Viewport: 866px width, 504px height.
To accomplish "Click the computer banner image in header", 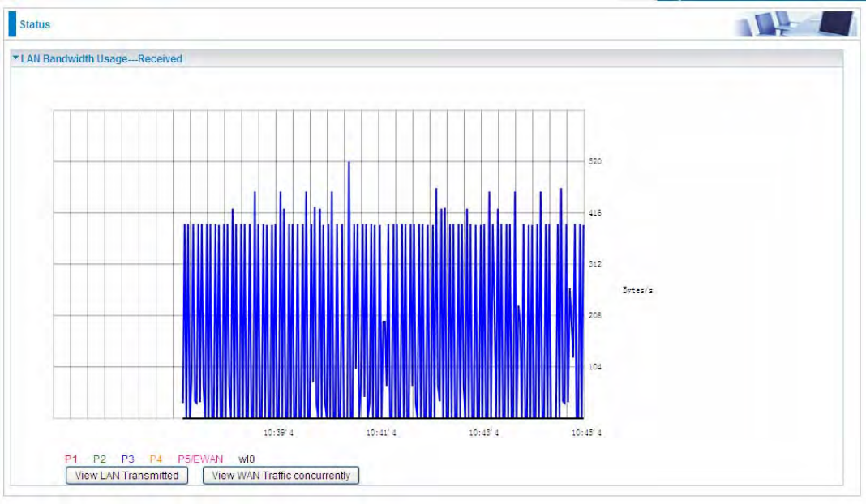I will click(x=795, y=24).
